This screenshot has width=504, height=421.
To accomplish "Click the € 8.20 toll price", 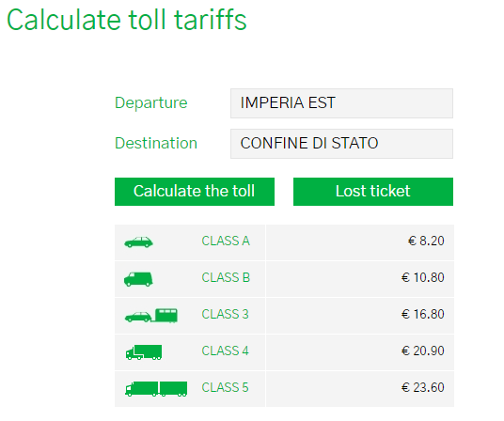I will pos(426,241).
